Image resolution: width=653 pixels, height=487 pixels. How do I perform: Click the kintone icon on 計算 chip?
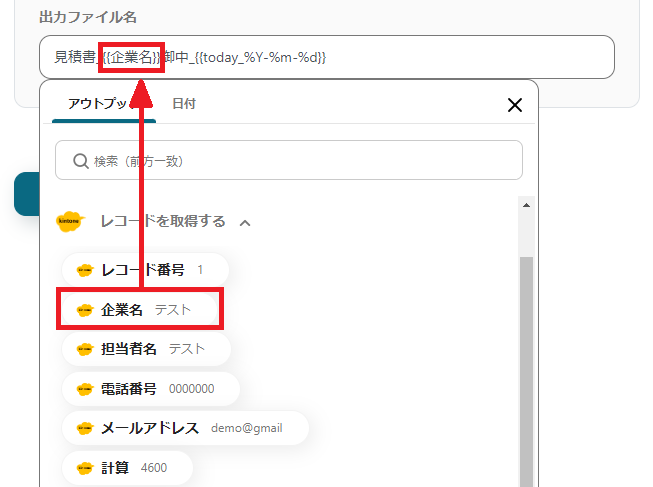(85, 468)
